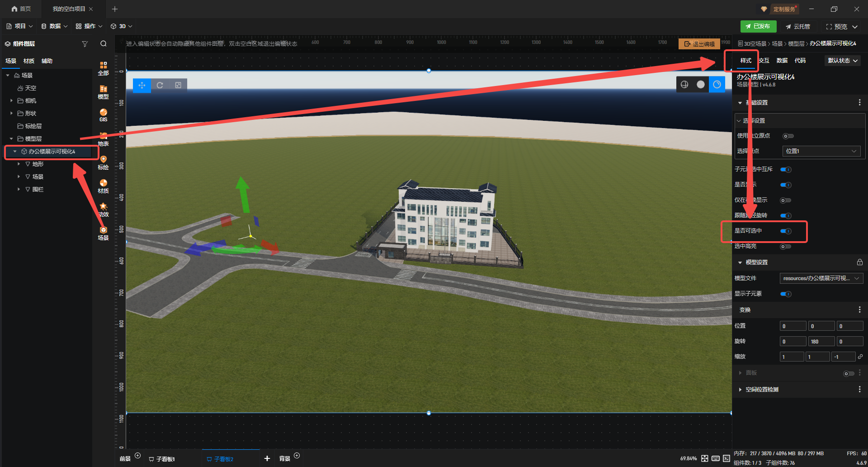This screenshot has width=868, height=467.
Task: Click the search icon in layer panel
Action: [104, 44]
